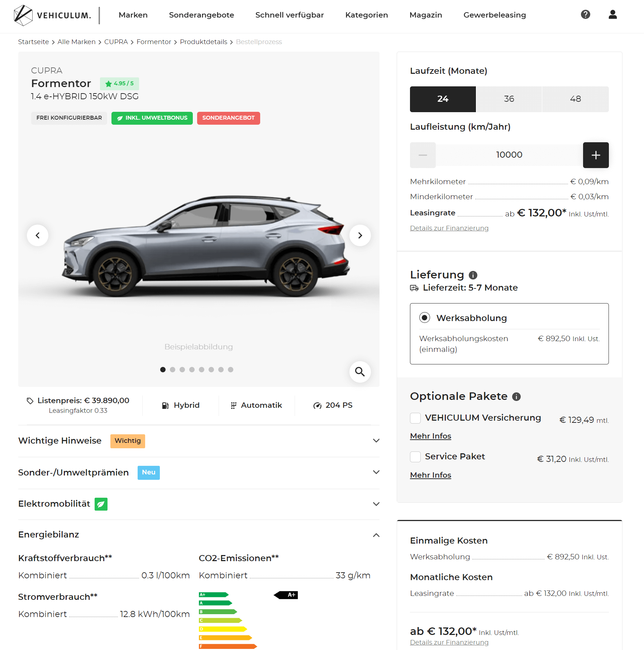Show next car image
Screen dimensions: 644x650
point(360,235)
